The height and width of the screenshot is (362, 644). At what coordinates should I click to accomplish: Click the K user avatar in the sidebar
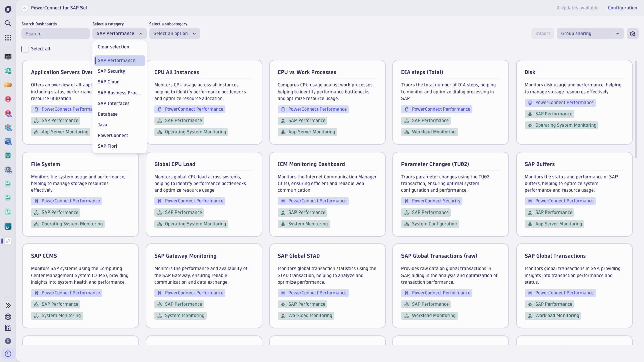tap(8, 341)
